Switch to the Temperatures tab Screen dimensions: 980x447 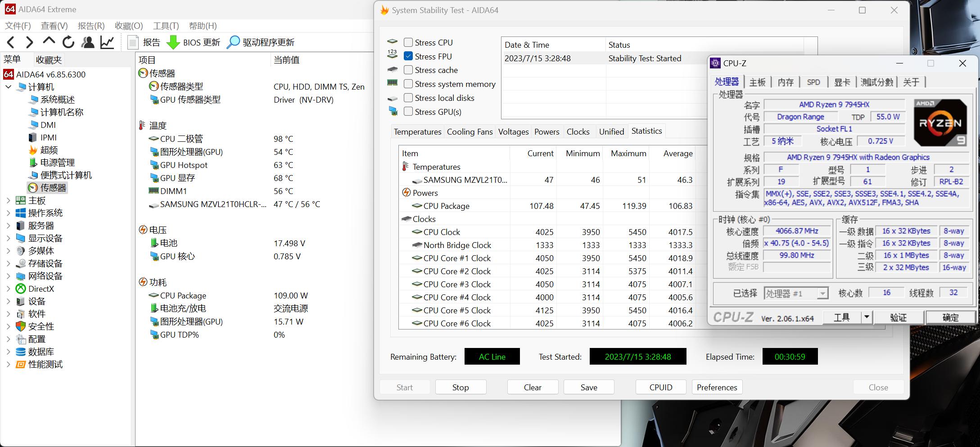click(417, 131)
